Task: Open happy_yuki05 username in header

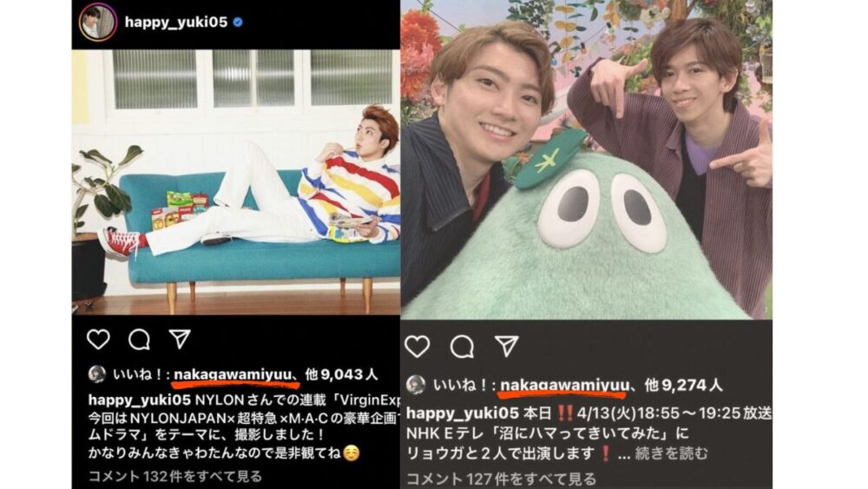Action: point(176,23)
